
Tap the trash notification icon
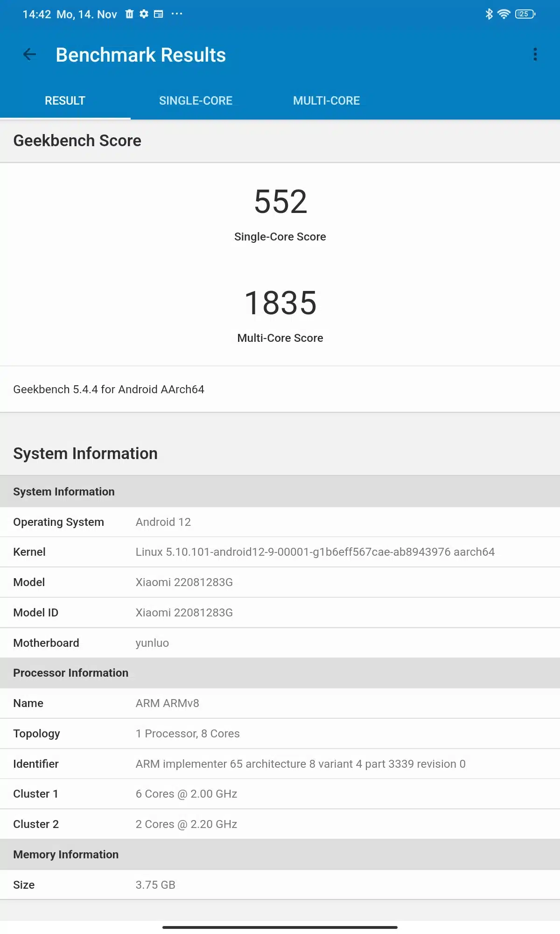129,14
